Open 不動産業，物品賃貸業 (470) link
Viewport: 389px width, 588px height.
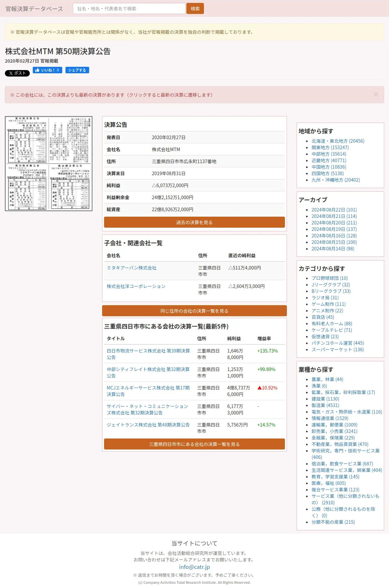(x=340, y=444)
